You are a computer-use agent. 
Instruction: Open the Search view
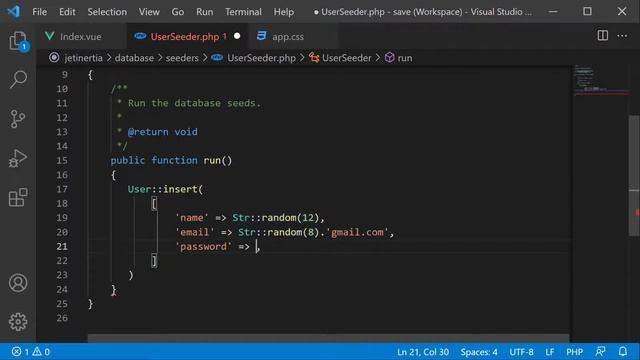click(18, 79)
